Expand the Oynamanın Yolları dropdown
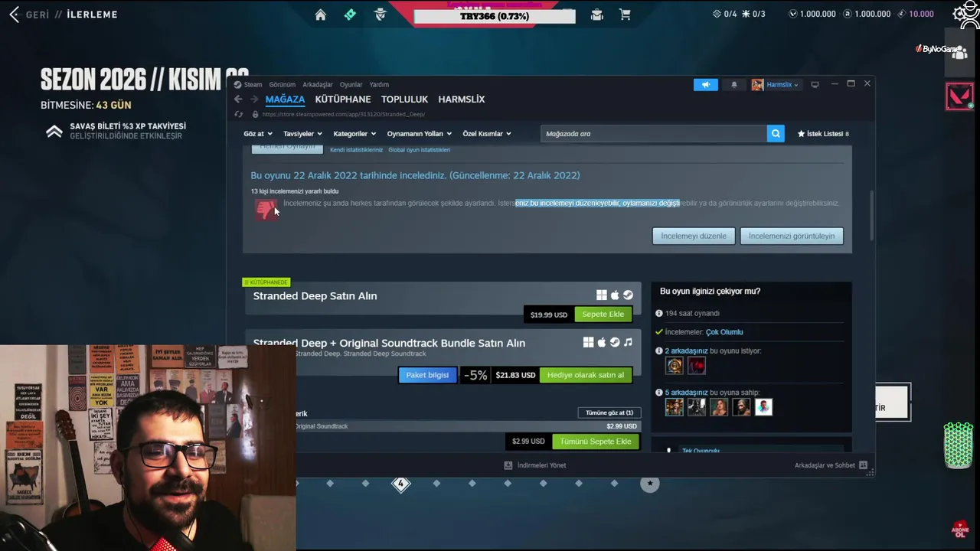 pos(420,134)
